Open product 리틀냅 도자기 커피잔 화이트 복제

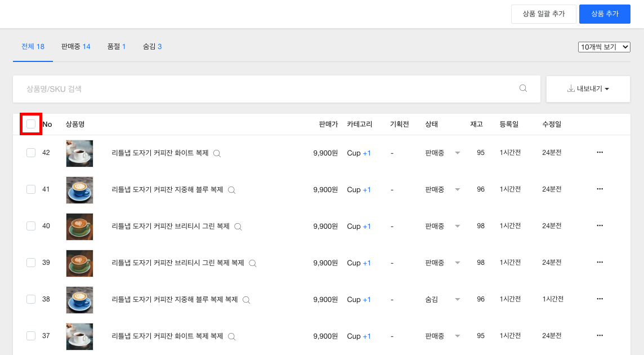[x=160, y=153]
